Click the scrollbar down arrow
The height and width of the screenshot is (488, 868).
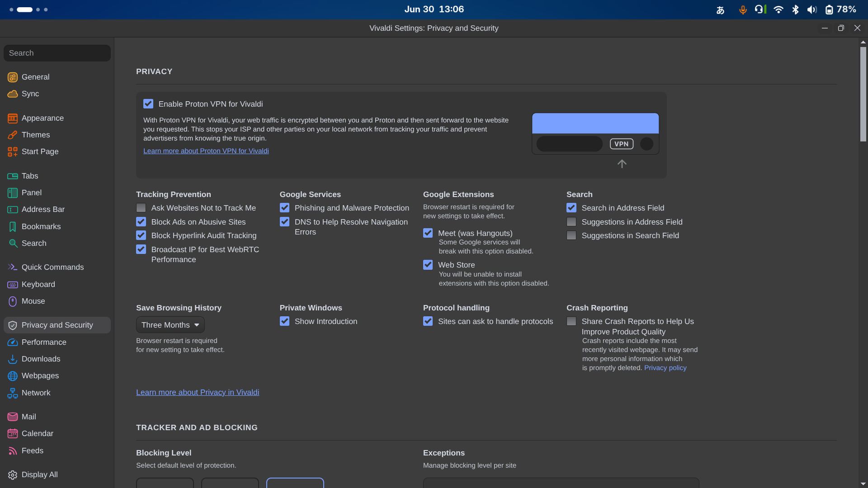point(863,484)
